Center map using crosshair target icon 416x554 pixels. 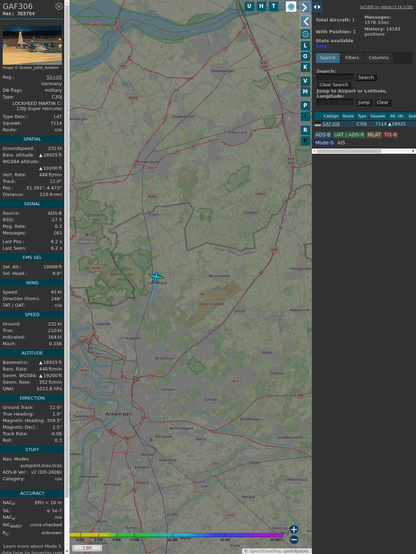click(305, 34)
